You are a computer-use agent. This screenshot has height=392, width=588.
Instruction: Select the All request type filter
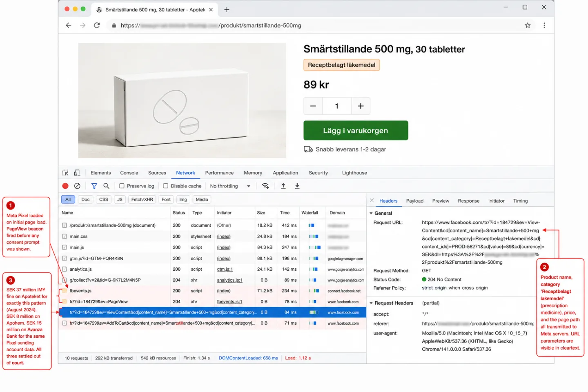pos(68,200)
